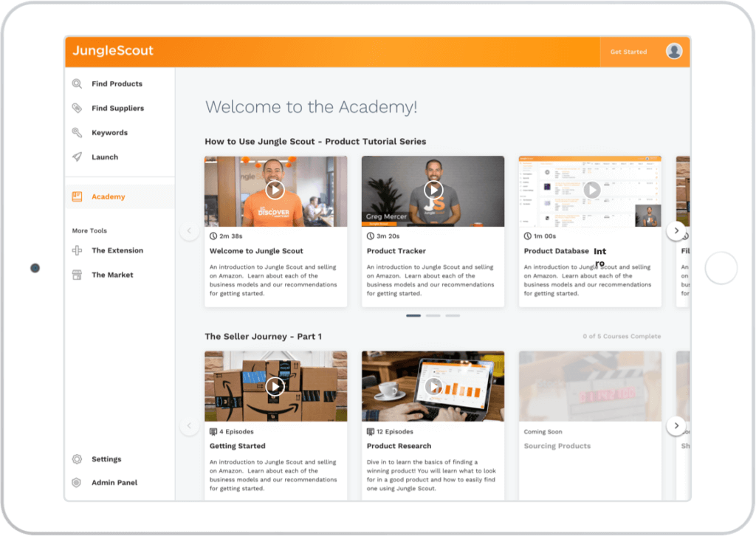Image resolution: width=756 pixels, height=536 pixels.
Task: Click the Welcome to the Academy heading
Action: point(311,107)
